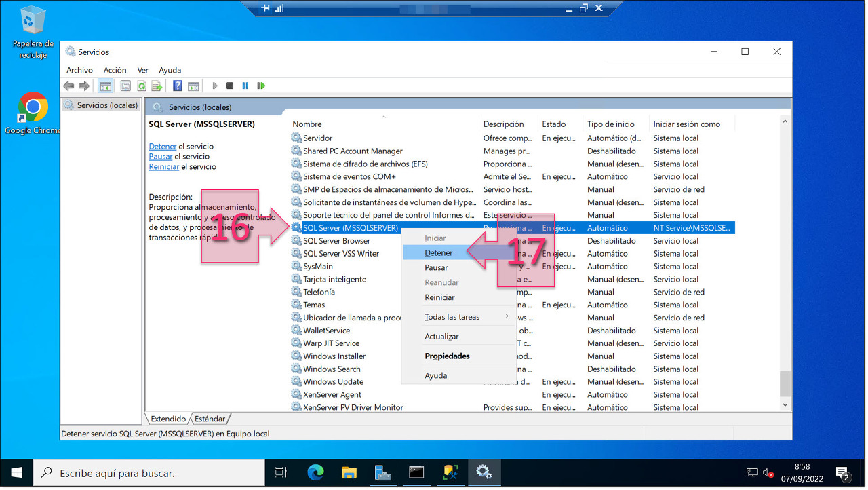868x490 pixels.
Task: Click the Start service play icon in toolbar
Action: pos(215,86)
